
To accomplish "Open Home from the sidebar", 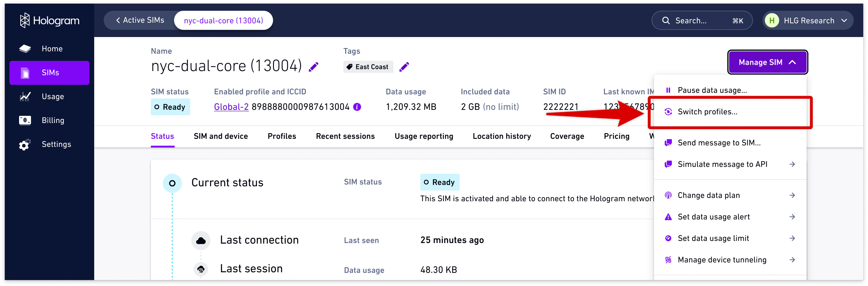I will (x=49, y=49).
